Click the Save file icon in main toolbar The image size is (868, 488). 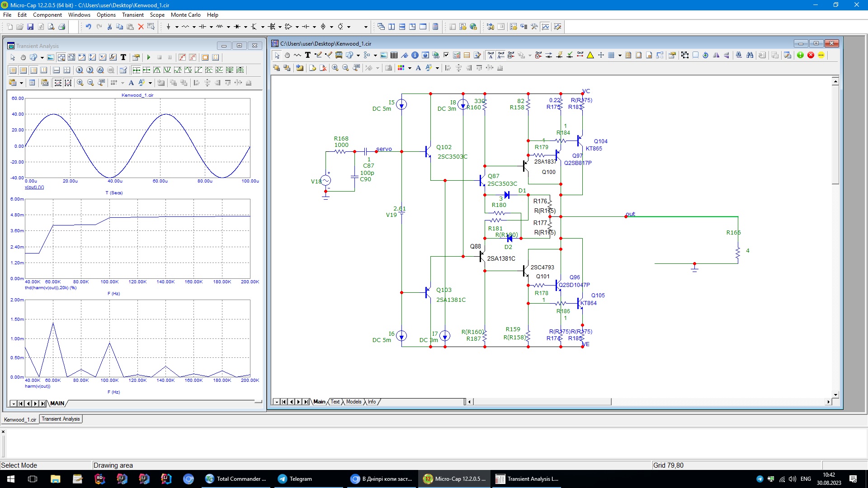click(30, 27)
